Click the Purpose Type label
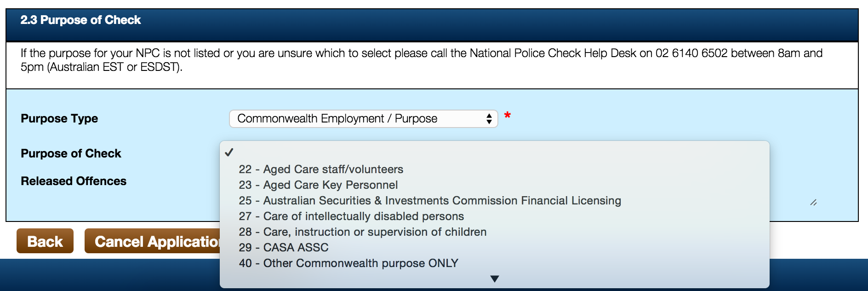 click(x=59, y=119)
